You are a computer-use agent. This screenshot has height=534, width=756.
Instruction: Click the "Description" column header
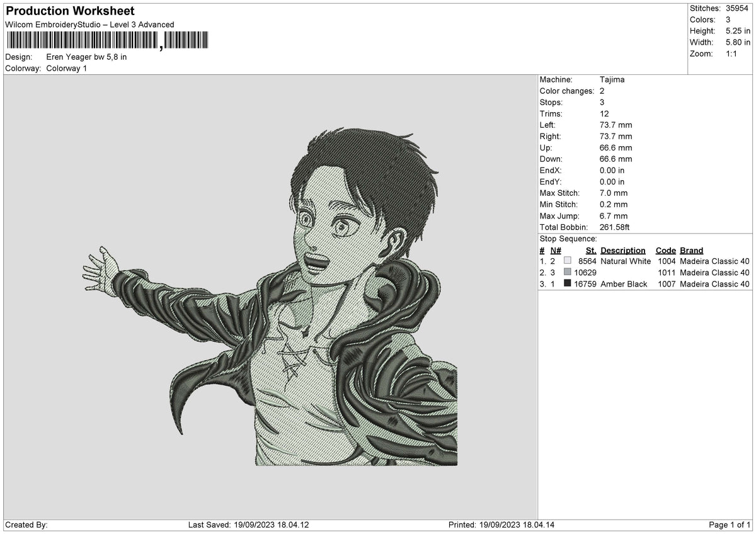tap(623, 251)
